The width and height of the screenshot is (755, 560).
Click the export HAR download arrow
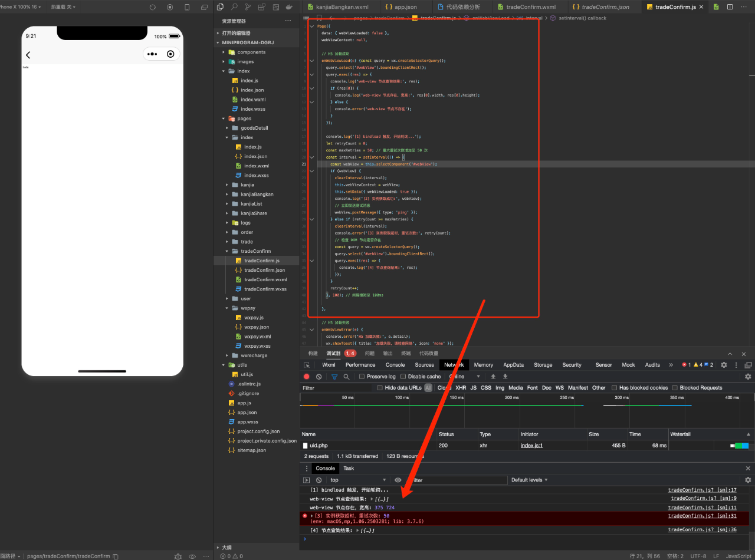click(x=505, y=377)
